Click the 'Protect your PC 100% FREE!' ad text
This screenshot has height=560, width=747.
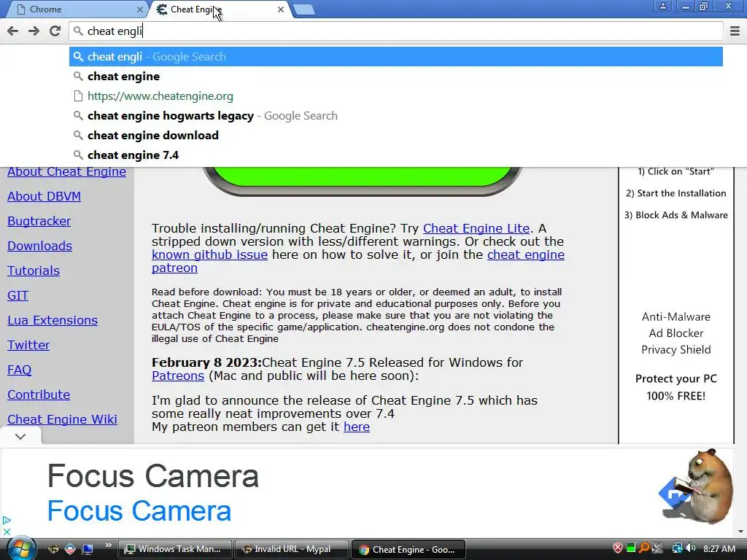676,387
